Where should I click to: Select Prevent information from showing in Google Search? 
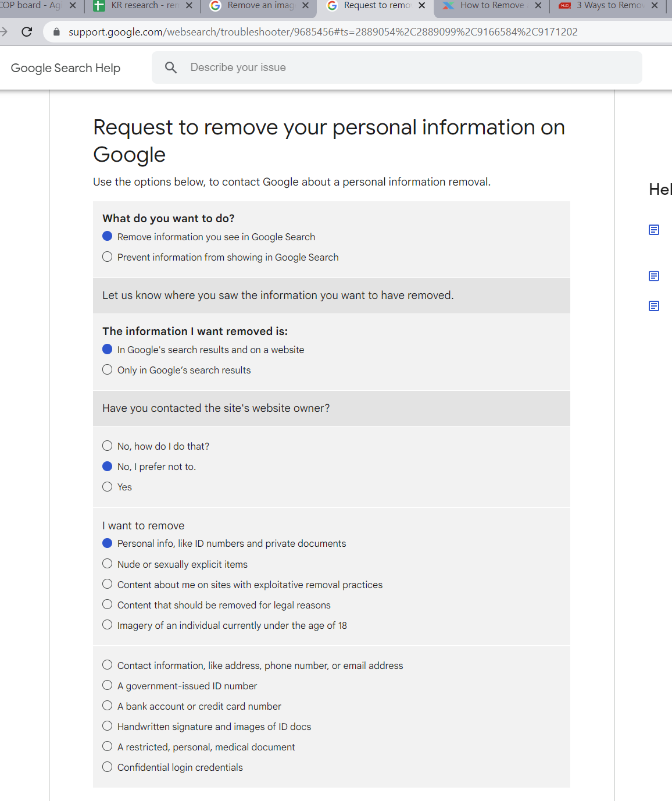pos(107,256)
